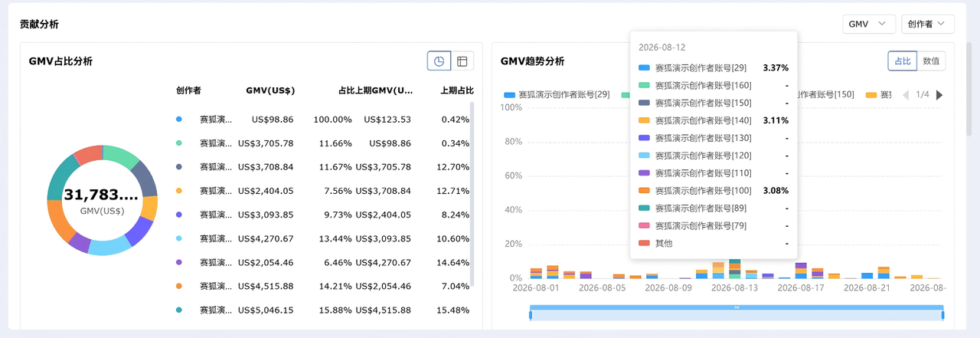
Task: Click right handle of date range slider
Action: (x=942, y=313)
